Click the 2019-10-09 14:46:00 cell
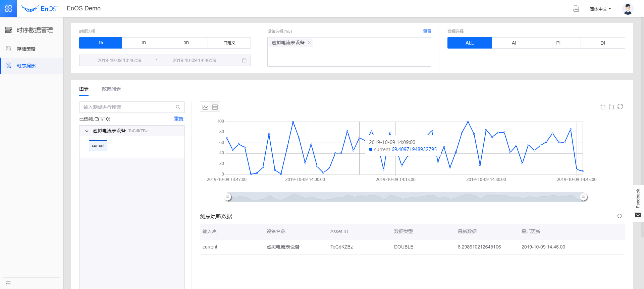644x289 pixels. tap(543, 247)
